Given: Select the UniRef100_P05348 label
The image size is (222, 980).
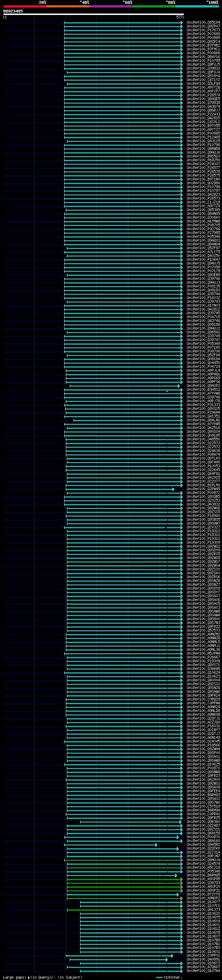Looking at the screenshot, I should pos(203,871).
